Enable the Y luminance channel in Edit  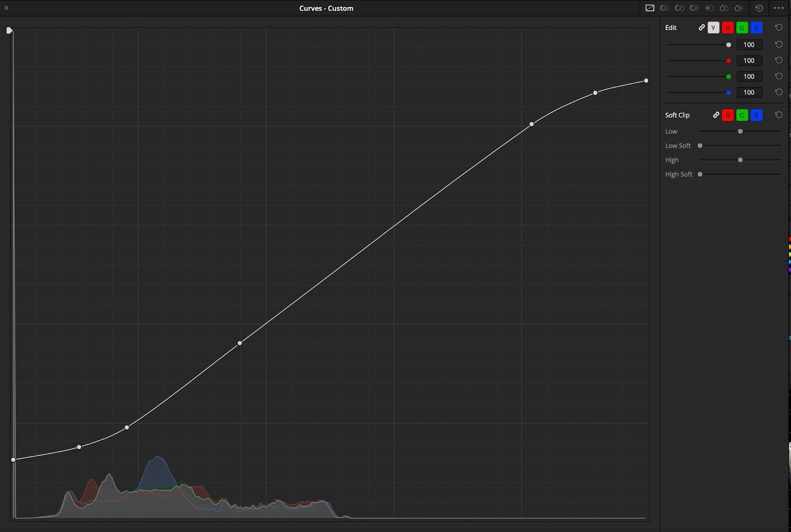pos(713,28)
